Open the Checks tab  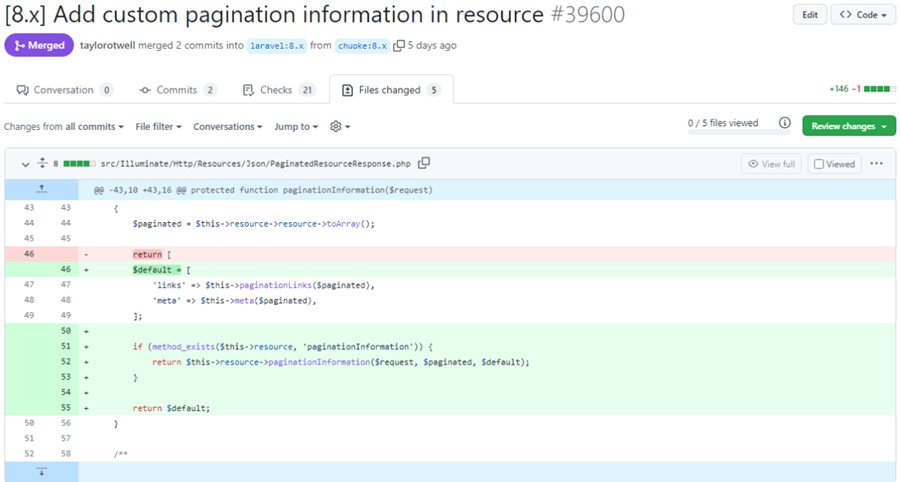(279, 90)
